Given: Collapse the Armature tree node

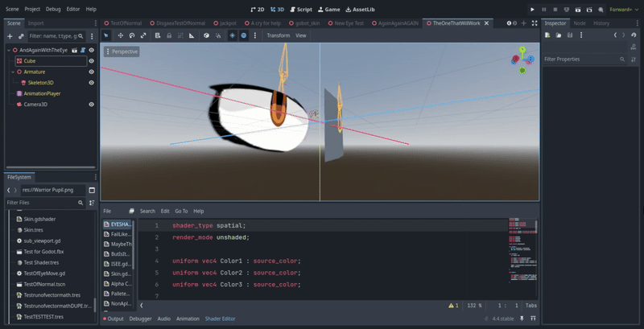Looking at the screenshot, I should point(13,72).
